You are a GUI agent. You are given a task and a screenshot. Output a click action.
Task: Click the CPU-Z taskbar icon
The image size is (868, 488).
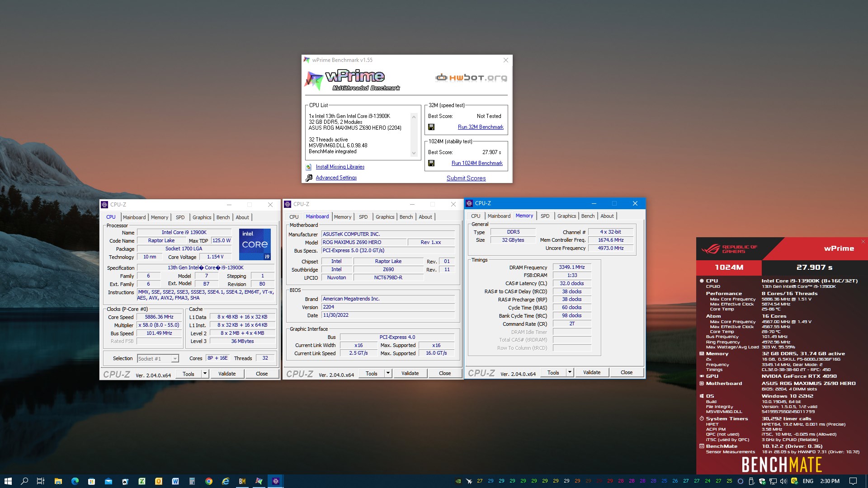coord(275,481)
